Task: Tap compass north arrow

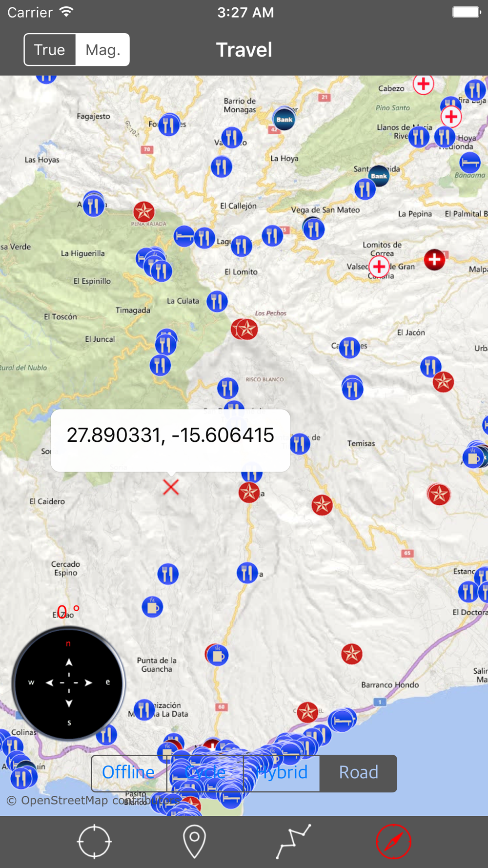Action: [x=69, y=662]
